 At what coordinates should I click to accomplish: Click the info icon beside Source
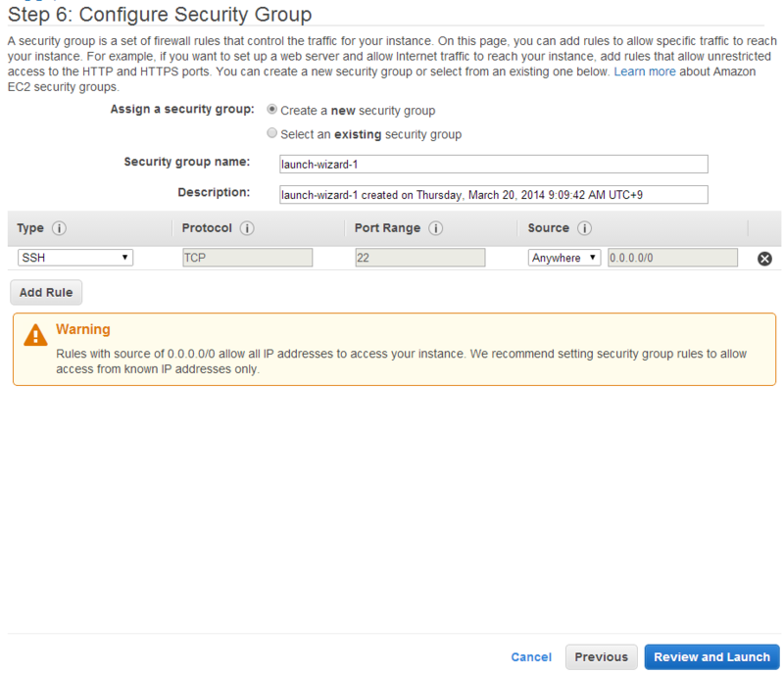(584, 228)
